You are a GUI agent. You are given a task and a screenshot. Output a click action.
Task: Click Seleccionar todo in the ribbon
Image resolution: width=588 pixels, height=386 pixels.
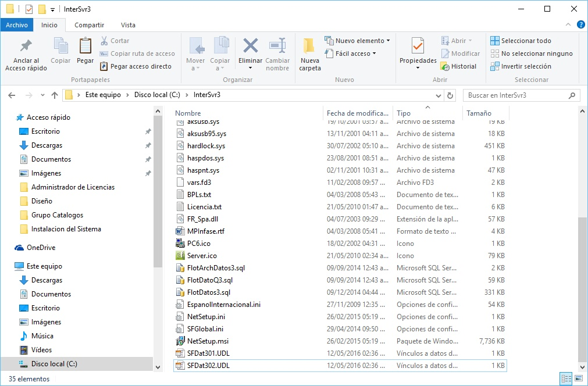(x=521, y=41)
